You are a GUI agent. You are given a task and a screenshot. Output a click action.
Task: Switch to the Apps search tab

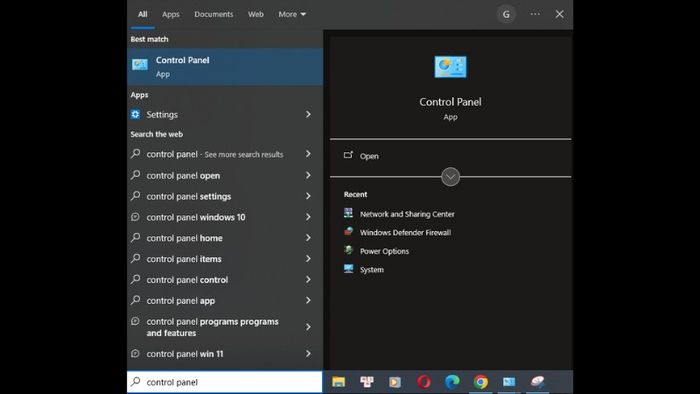pyautogui.click(x=171, y=14)
